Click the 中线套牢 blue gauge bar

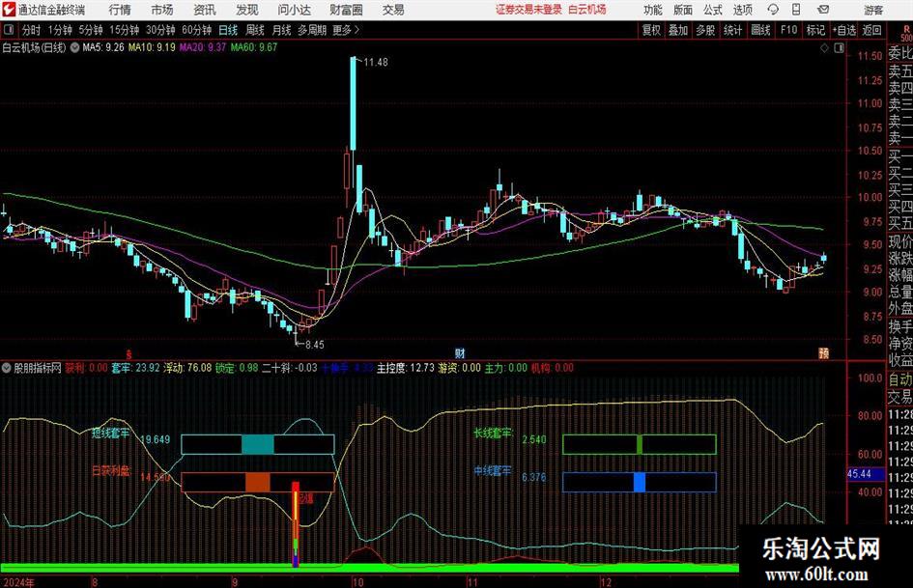point(640,482)
